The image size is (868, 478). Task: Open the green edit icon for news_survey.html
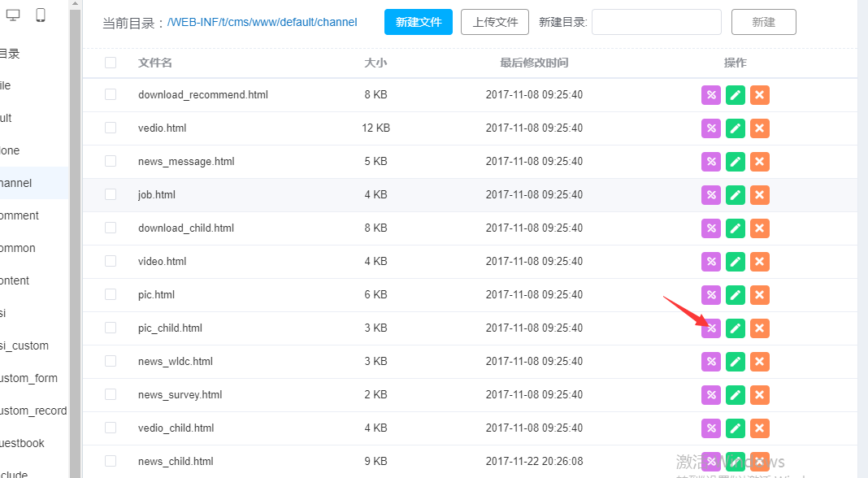tap(736, 395)
